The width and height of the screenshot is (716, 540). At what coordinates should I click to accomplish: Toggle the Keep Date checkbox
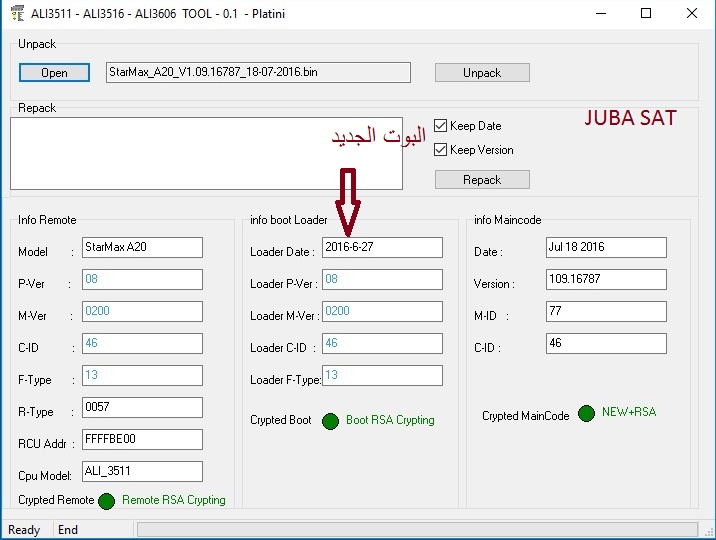coord(440,126)
